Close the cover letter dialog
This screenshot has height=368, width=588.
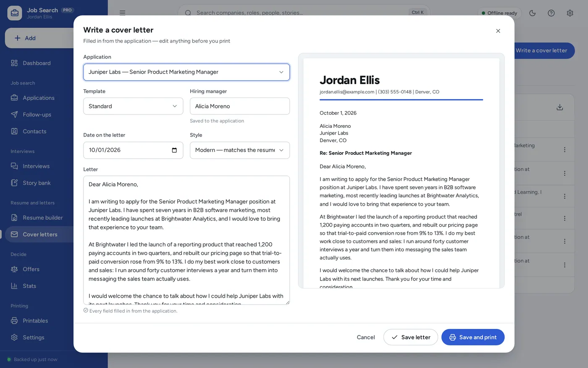(x=498, y=31)
